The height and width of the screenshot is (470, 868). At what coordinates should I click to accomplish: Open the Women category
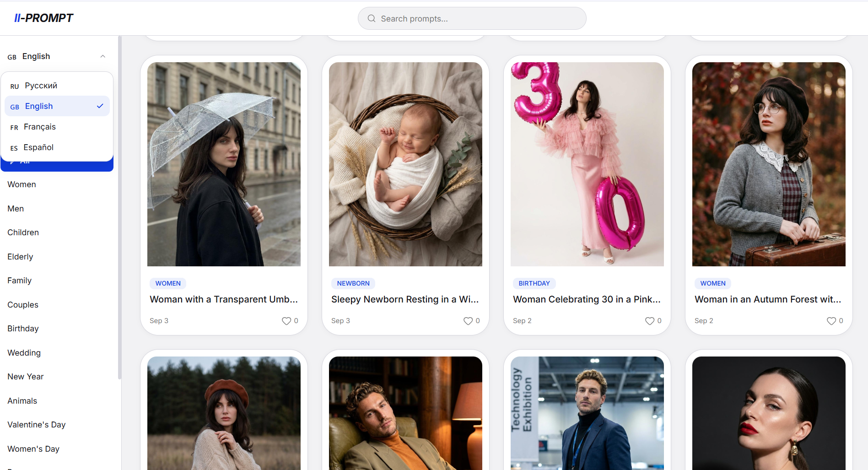click(x=22, y=184)
